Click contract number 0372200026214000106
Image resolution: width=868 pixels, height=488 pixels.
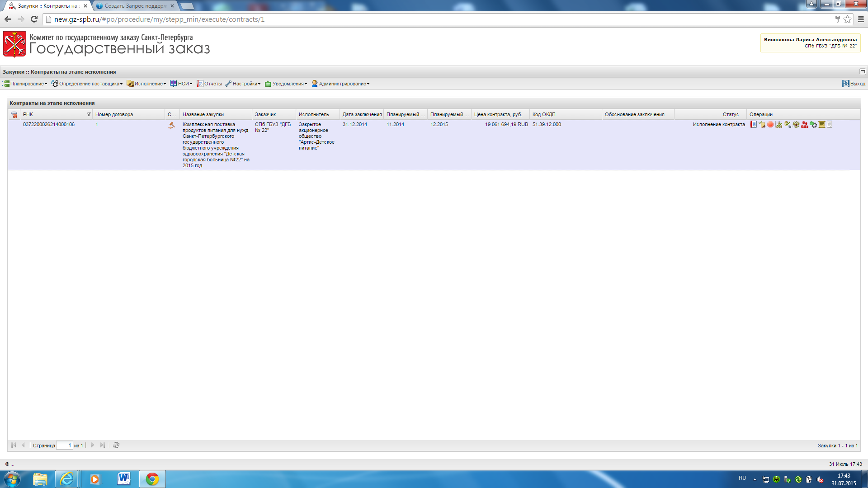(x=49, y=124)
